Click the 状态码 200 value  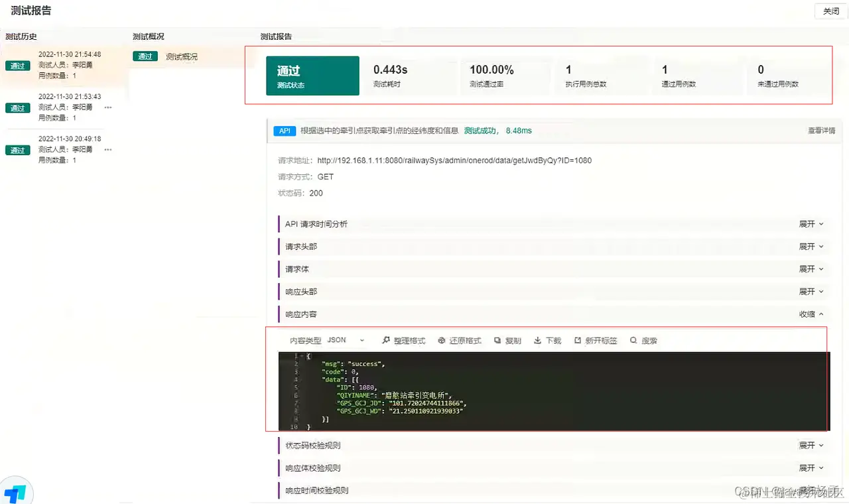click(316, 194)
